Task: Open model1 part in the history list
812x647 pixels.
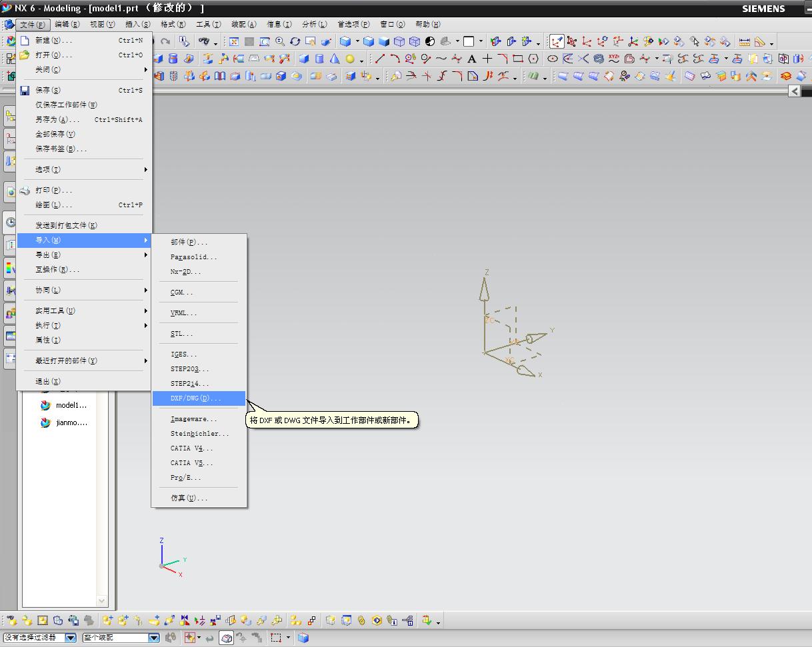Action: pos(71,405)
